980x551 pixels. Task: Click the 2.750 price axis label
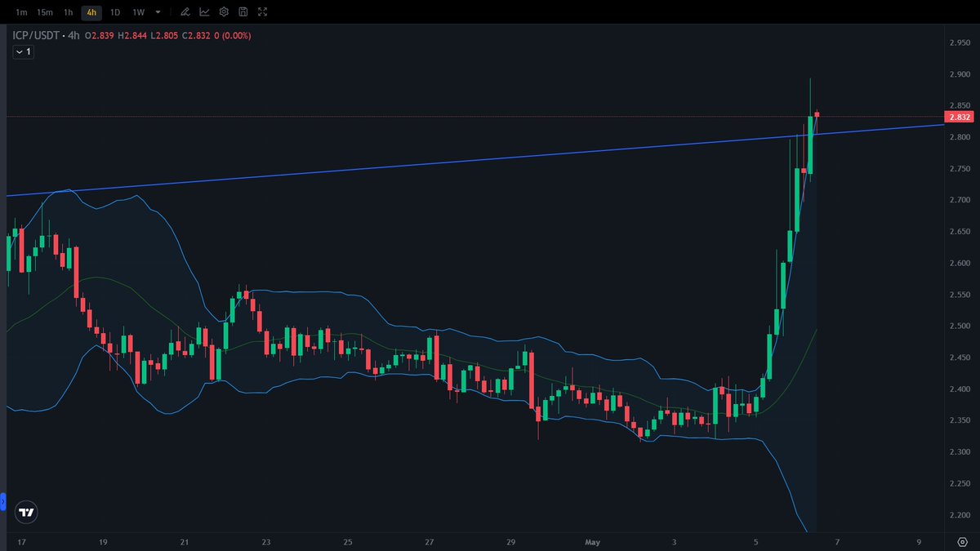[x=960, y=168]
